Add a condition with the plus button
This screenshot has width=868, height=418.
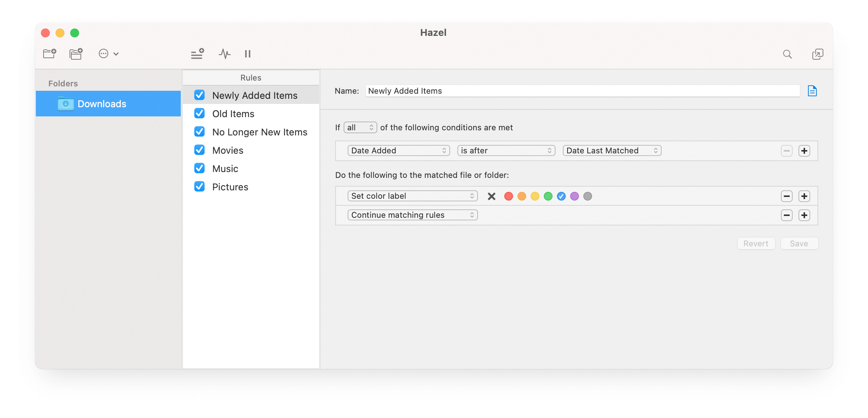(x=804, y=151)
